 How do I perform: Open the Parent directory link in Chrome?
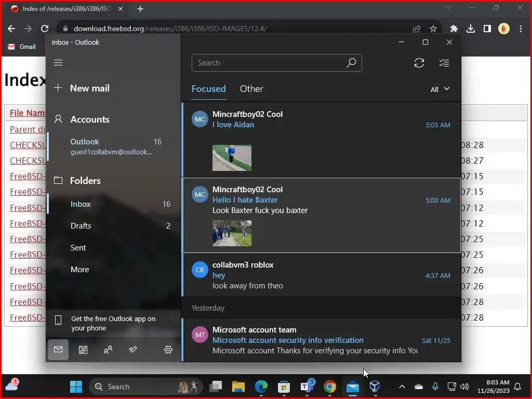click(27, 129)
